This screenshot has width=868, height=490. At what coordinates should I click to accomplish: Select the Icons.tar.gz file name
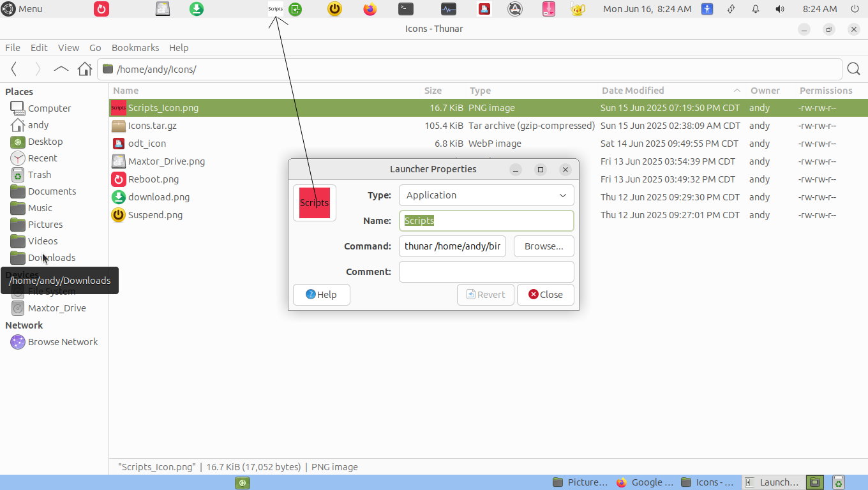(153, 126)
